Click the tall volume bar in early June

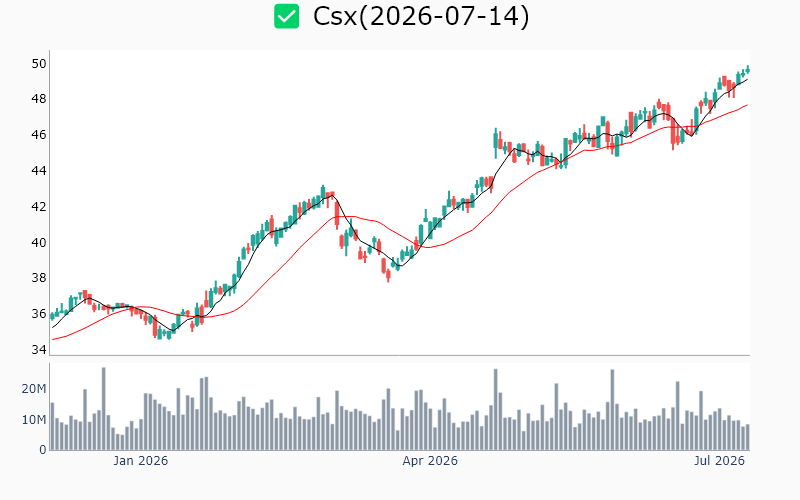point(612,410)
